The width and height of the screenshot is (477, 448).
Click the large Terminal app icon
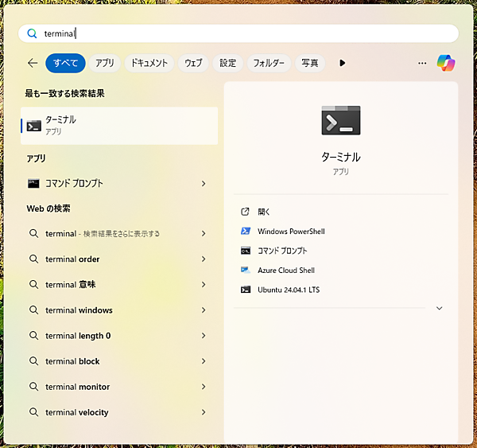(x=341, y=121)
